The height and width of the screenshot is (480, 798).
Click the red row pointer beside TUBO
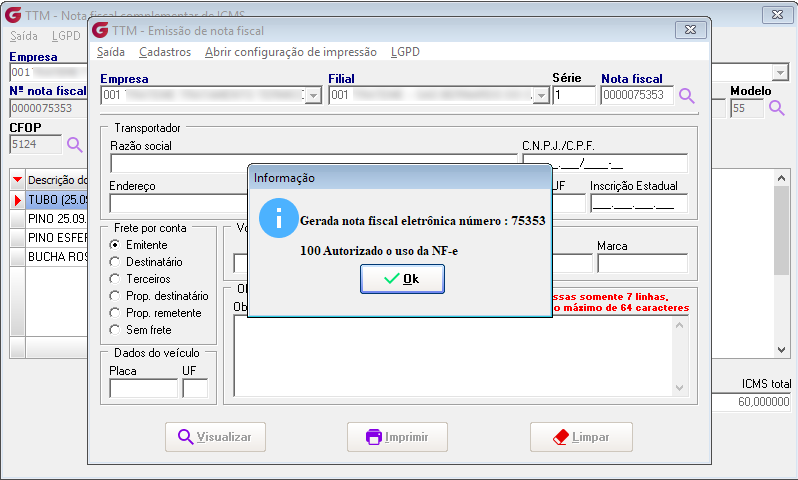[x=17, y=200]
